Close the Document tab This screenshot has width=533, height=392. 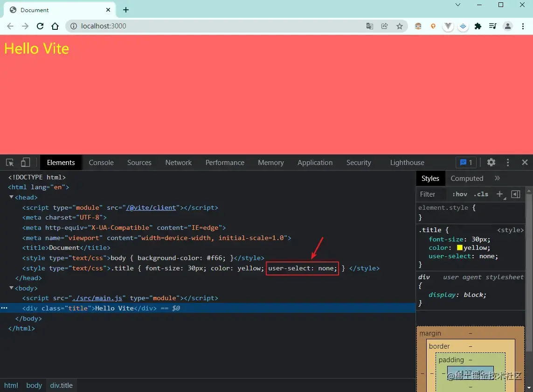(x=108, y=10)
